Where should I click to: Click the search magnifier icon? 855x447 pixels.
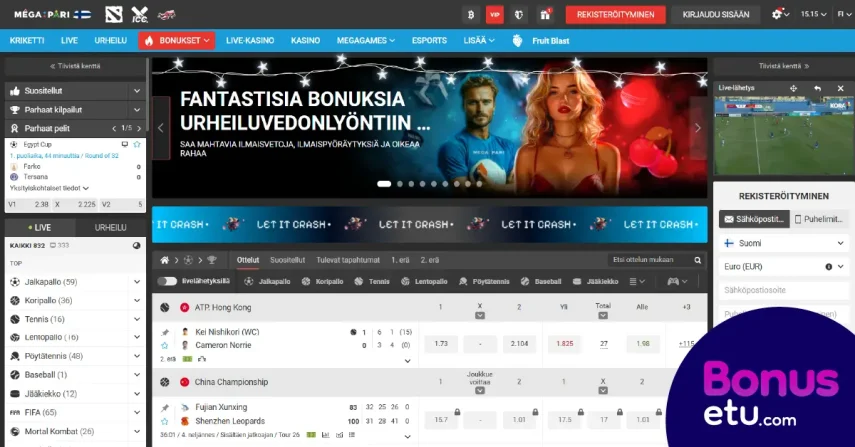pyautogui.click(x=697, y=260)
